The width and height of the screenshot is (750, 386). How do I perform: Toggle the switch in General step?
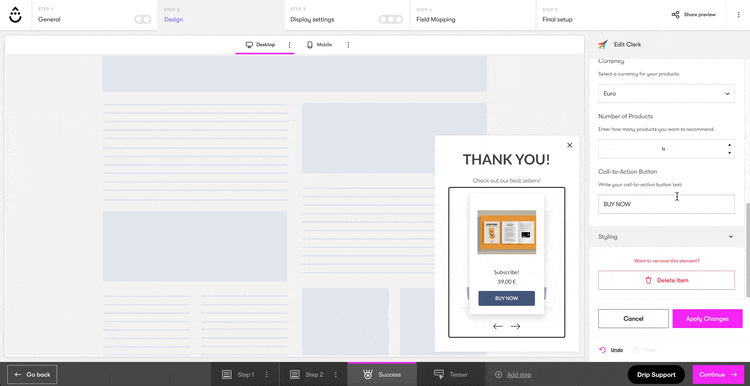142,20
